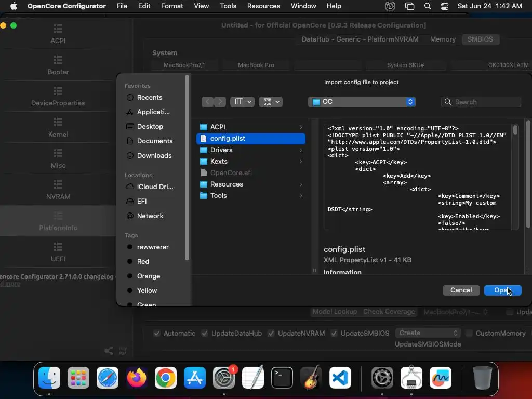Open Network location
Image resolution: width=532 pixels, height=399 pixels.
(150, 216)
